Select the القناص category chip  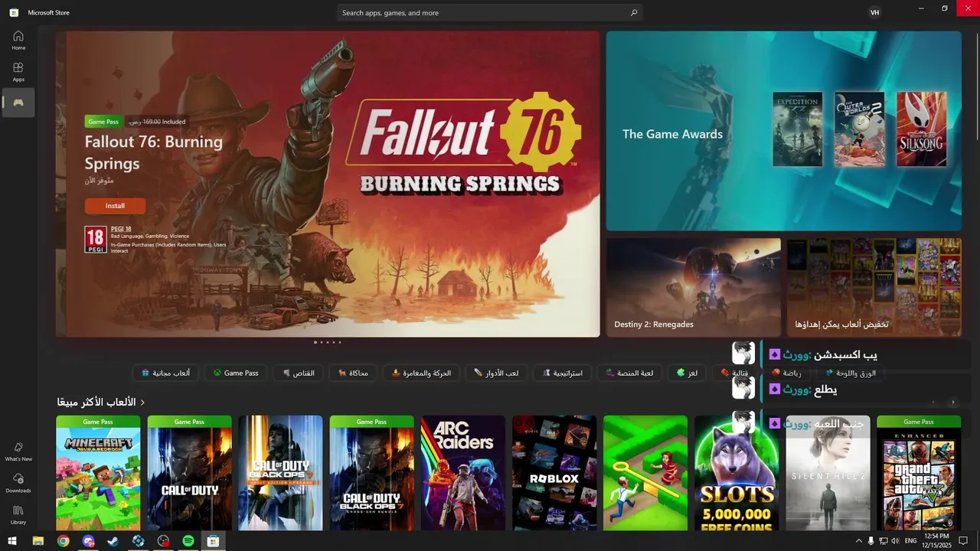pyautogui.click(x=298, y=373)
